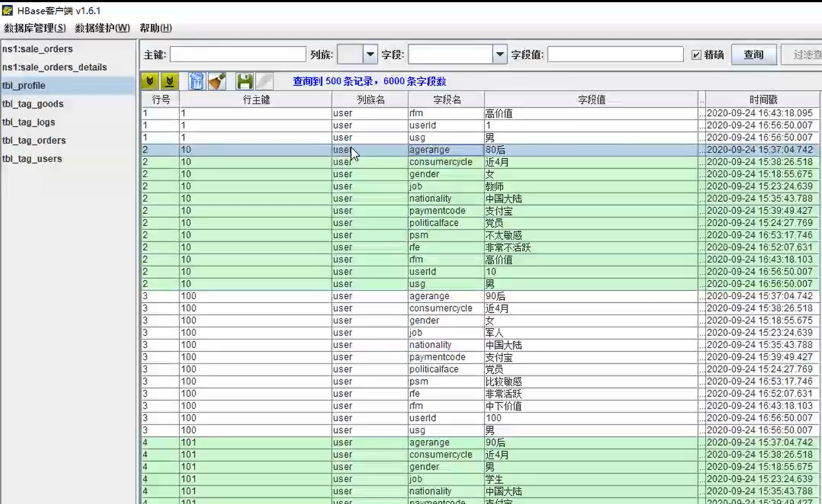Select ns1:sale_orders_details in table list

pyautogui.click(x=54, y=67)
